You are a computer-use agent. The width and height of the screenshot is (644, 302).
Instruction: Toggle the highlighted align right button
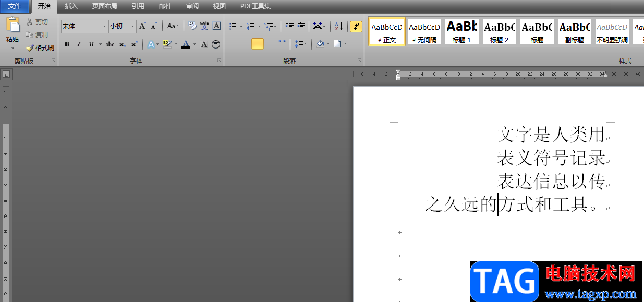[258, 44]
